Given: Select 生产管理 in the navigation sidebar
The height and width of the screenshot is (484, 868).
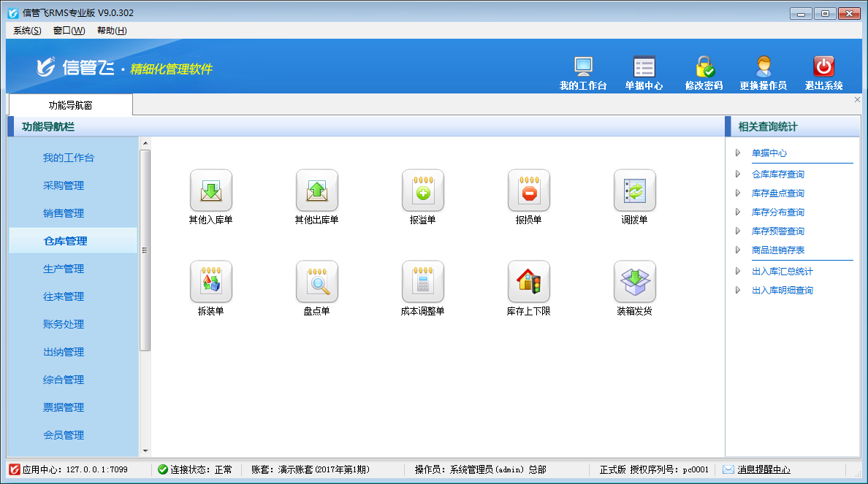Looking at the screenshot, I should coord(64,269).
